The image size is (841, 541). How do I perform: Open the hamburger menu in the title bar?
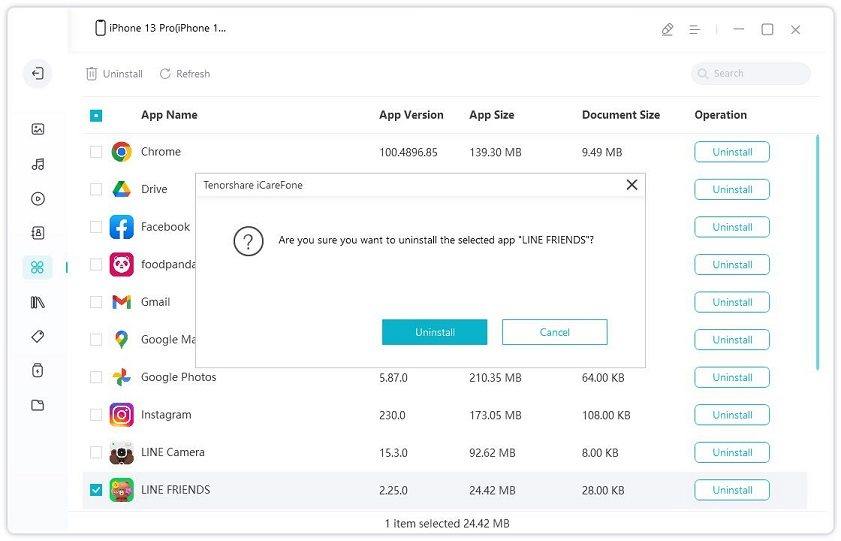click(694, 30)
